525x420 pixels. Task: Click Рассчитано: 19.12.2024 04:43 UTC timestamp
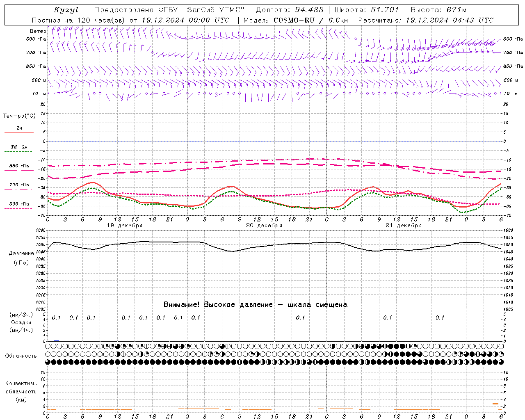coord(426,20)
